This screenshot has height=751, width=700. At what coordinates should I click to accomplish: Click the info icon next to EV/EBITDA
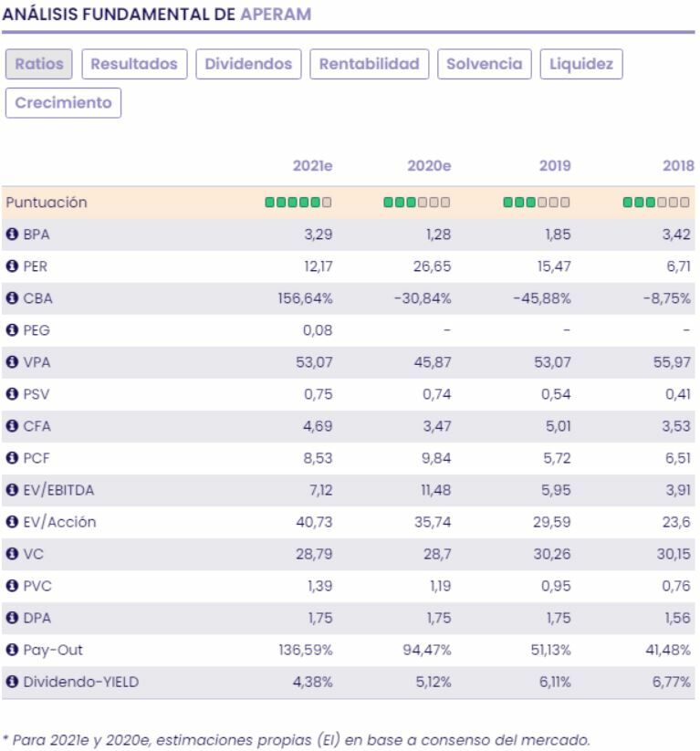point(12,490)
